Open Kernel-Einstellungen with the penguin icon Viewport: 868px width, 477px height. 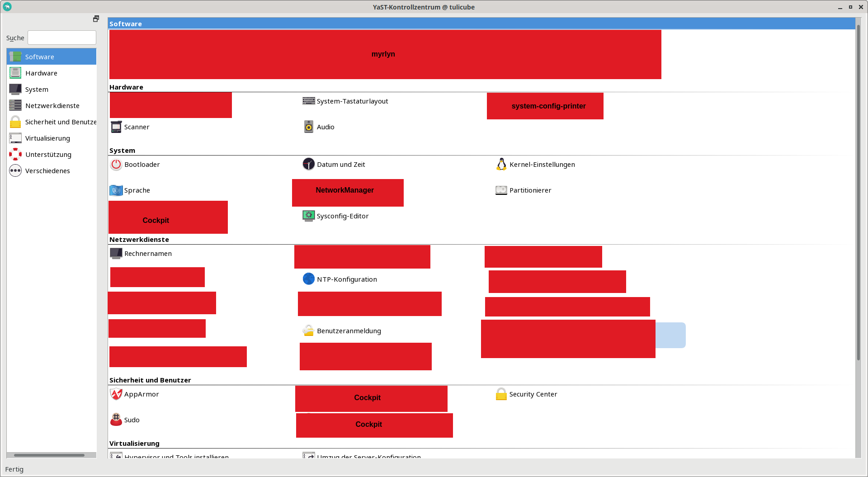(536, 165)
